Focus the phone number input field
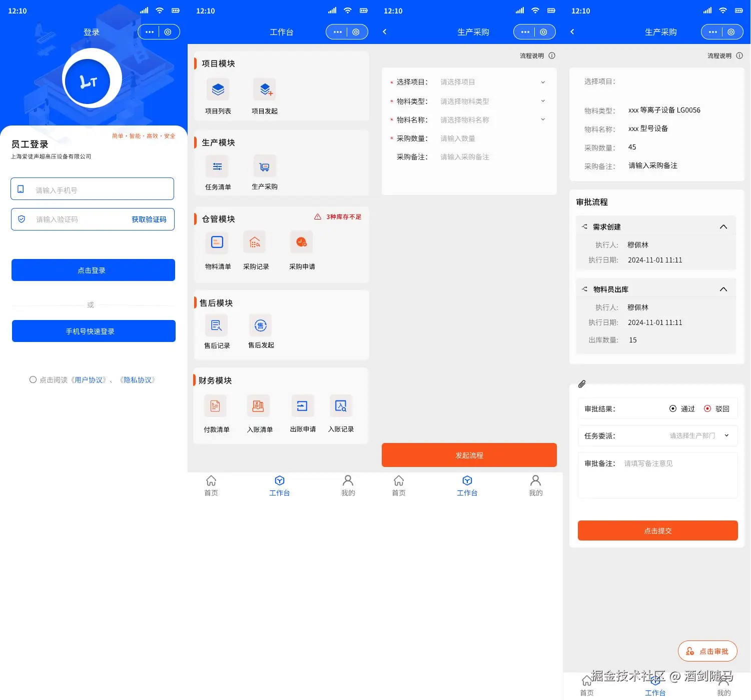Image resolution: width=751 pixels, height=700 pixels. tap(93, 189)
